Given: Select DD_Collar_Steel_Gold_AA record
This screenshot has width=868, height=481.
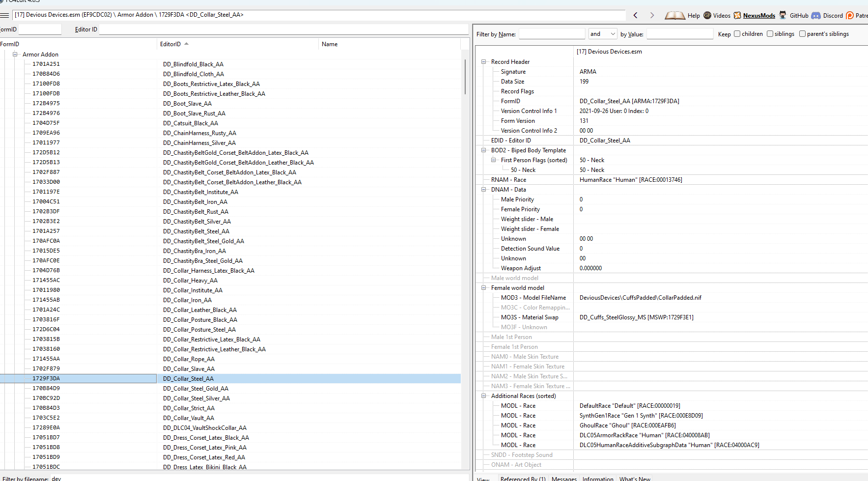Looking at the screenshot, I should coord(196,389).
